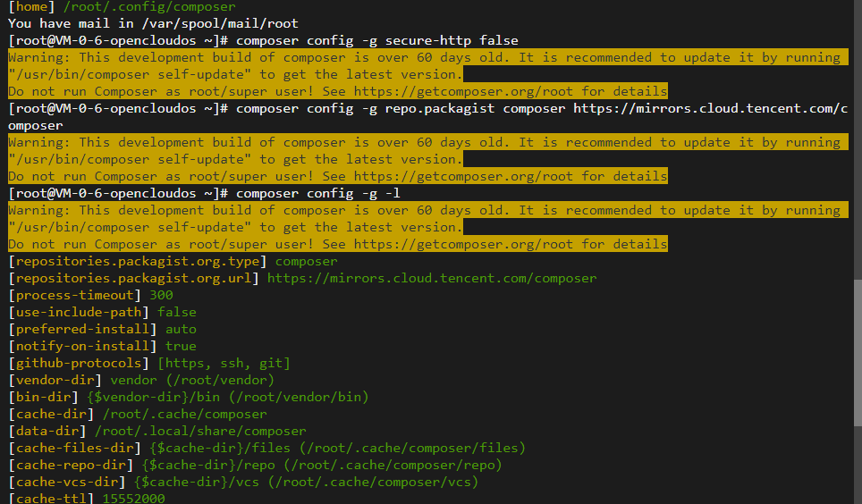Click the /root/.local/share/composer data-dir path
Image resolution: width=862 pixels, height=504 pixels.
(199, 431)
